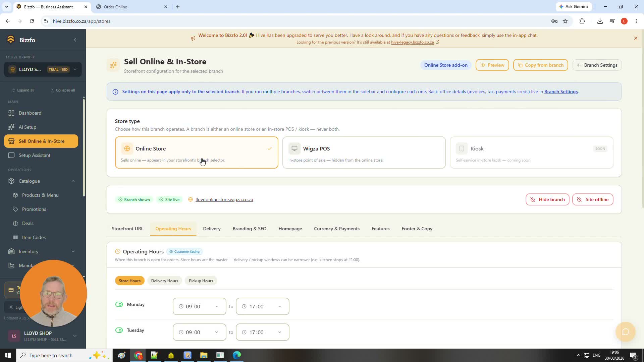Open Chrome three-dot menu
Screen dimensions: 644x362
point(636,21)
